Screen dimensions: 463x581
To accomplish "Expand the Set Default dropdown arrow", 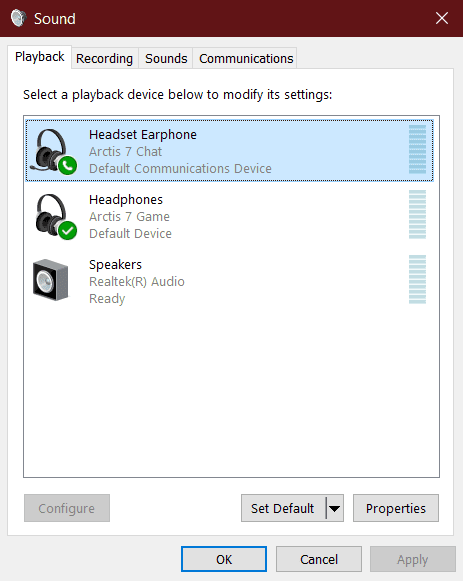I will click(x=335, y=508).
